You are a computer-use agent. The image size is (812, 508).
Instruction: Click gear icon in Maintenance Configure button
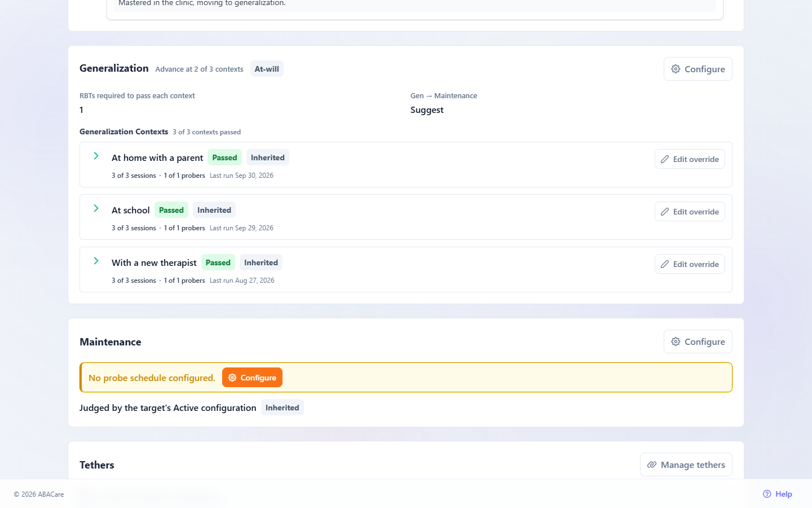click(676, 341)
